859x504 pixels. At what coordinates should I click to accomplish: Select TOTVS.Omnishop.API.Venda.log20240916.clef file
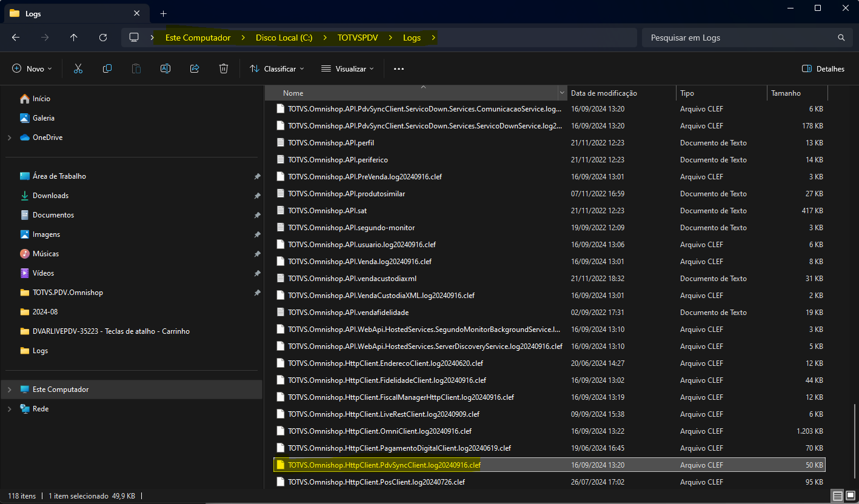tap(359, 262)
